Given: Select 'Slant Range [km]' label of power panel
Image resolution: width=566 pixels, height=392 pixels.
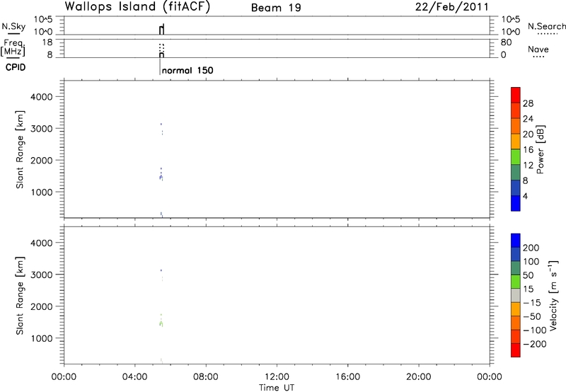Looking at the screenshot, I should tap(20, 149).
